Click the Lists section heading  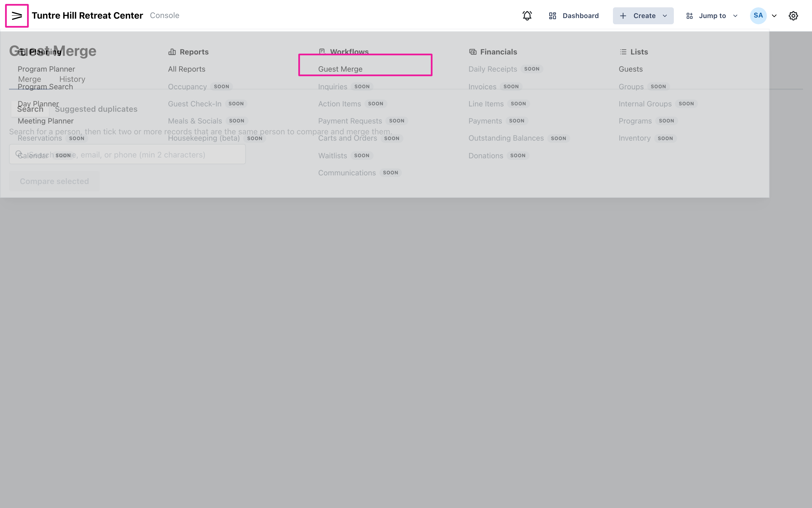tap(639, 52)
